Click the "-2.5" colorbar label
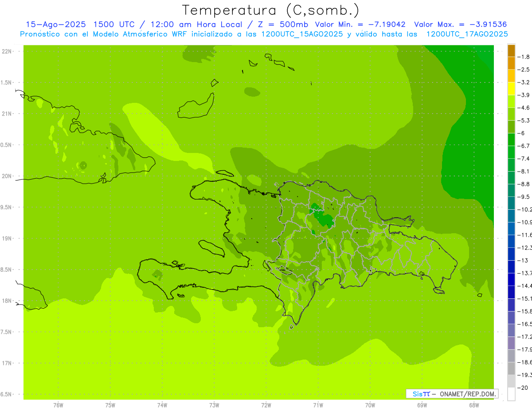532x411 pixels. (x=524, y=70)
